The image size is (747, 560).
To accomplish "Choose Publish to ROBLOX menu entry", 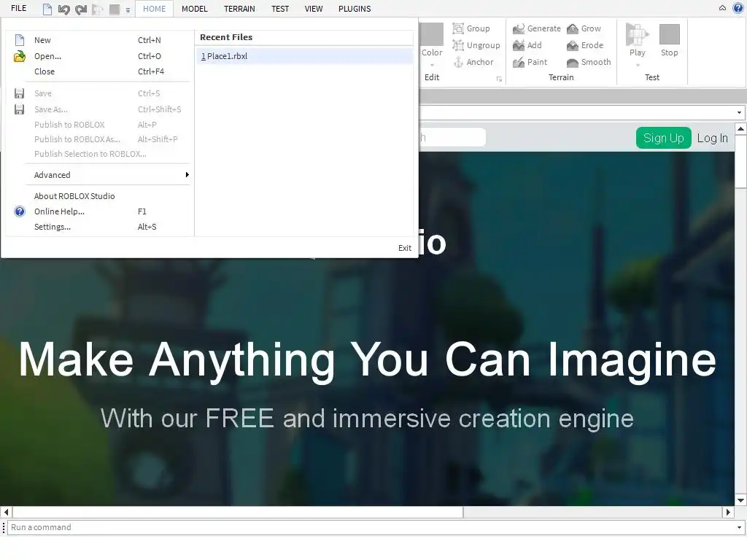I will [x=99, y=125].
